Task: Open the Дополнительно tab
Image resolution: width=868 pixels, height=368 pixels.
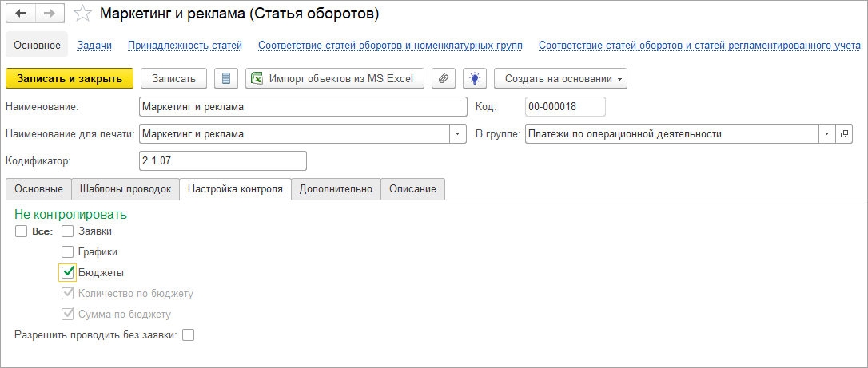Action: pyautogui.click(x=336, y=189)
